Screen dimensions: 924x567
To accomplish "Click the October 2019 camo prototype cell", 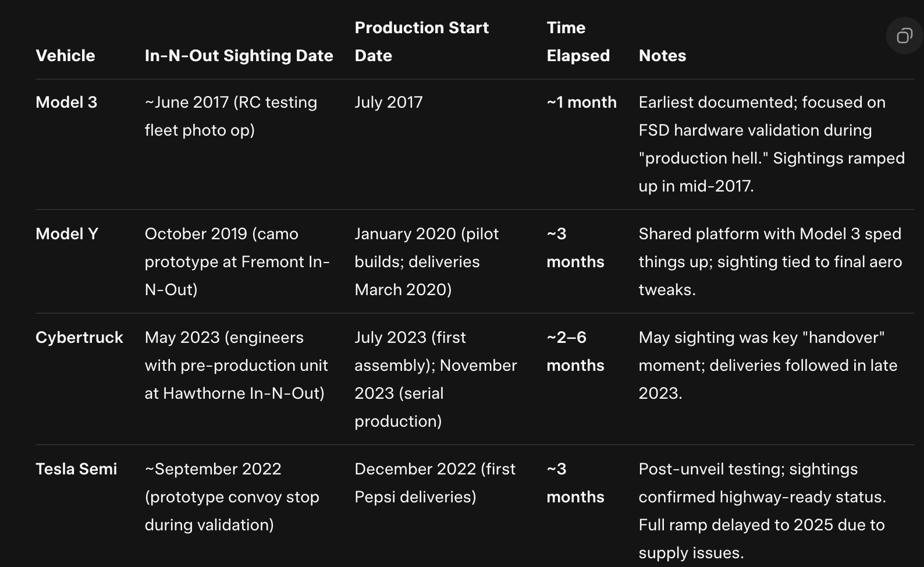I will point(237,262).
